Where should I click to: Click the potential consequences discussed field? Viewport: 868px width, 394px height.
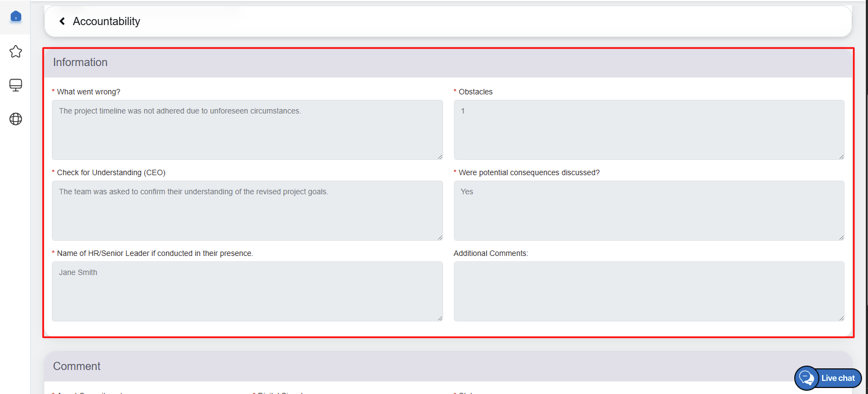[x=648, y=211]
